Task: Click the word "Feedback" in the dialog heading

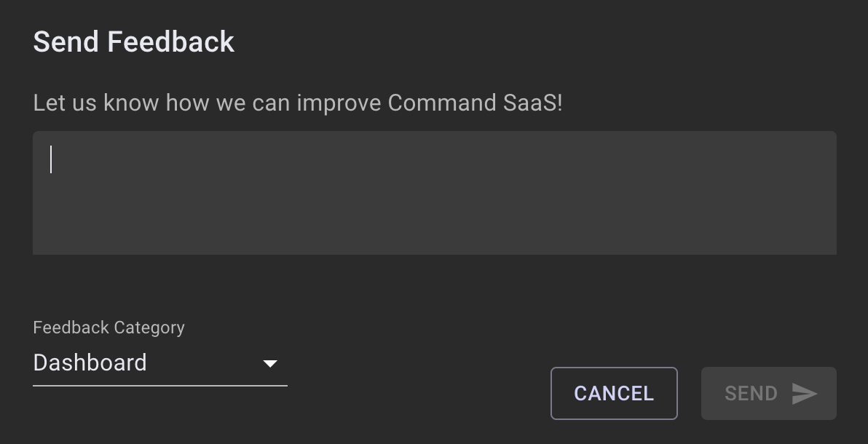Action: (171, 42)
